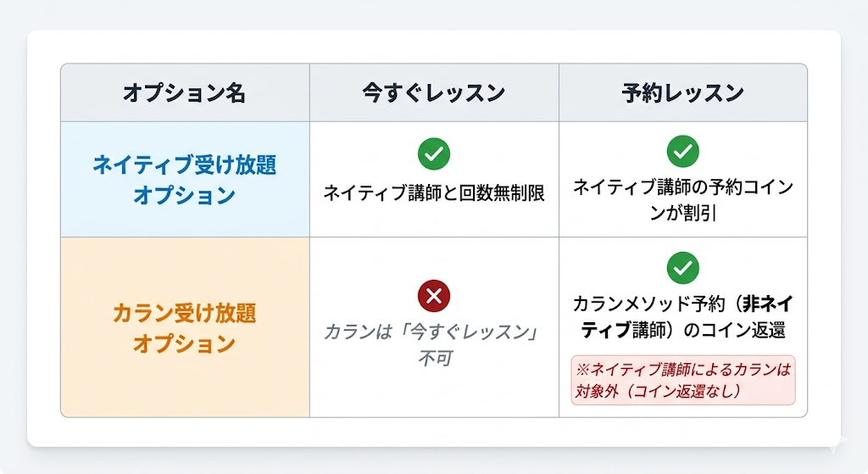Screen dimensions: 868x474
Task: Click the word 割引 in native reservation cell
Action: [x=699, y=213]
